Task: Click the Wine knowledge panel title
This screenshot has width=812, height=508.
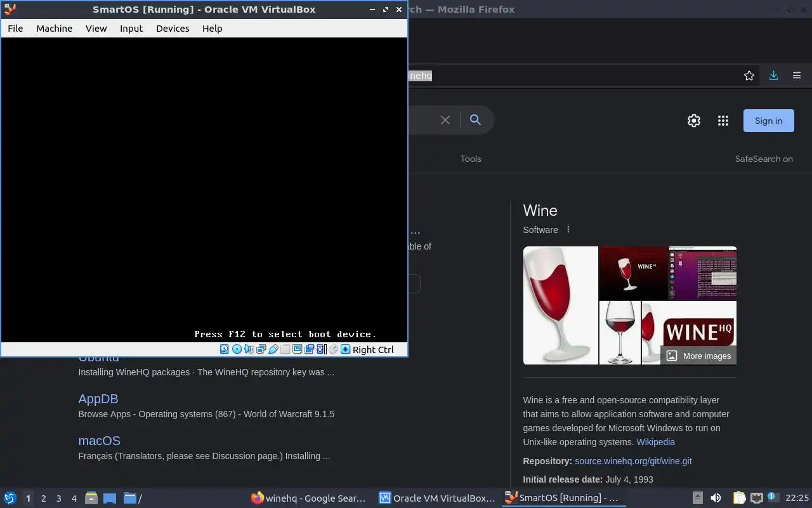Action: click(540, 211)
